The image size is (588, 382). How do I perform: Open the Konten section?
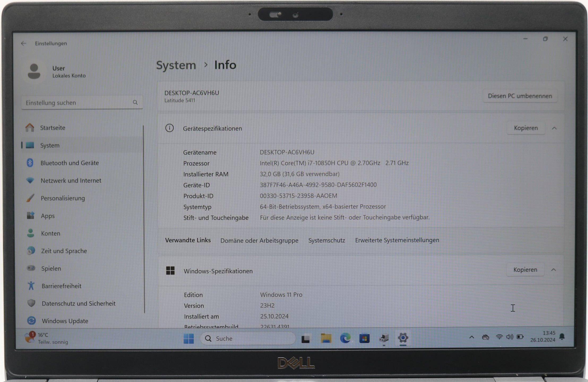50,233
